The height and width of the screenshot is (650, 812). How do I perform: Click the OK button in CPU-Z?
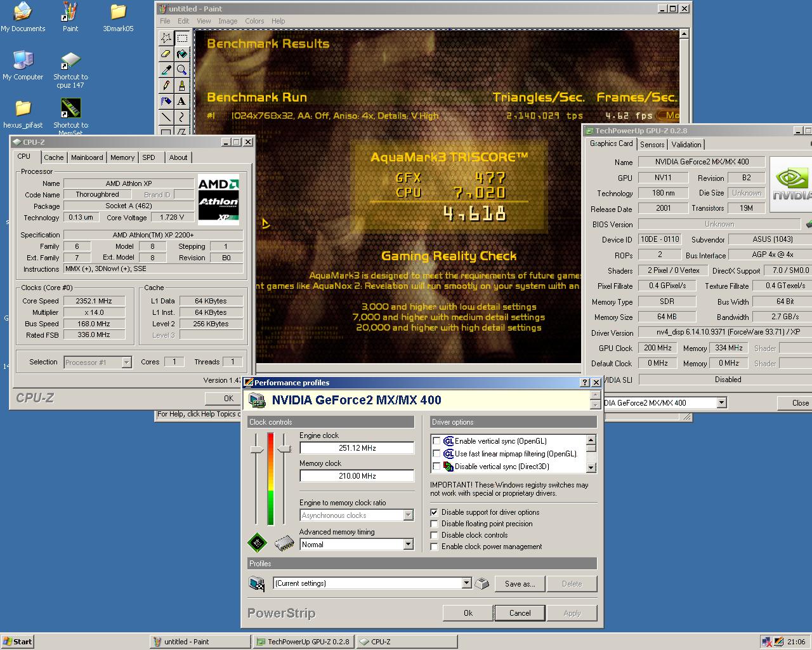(x=229, y=398)
